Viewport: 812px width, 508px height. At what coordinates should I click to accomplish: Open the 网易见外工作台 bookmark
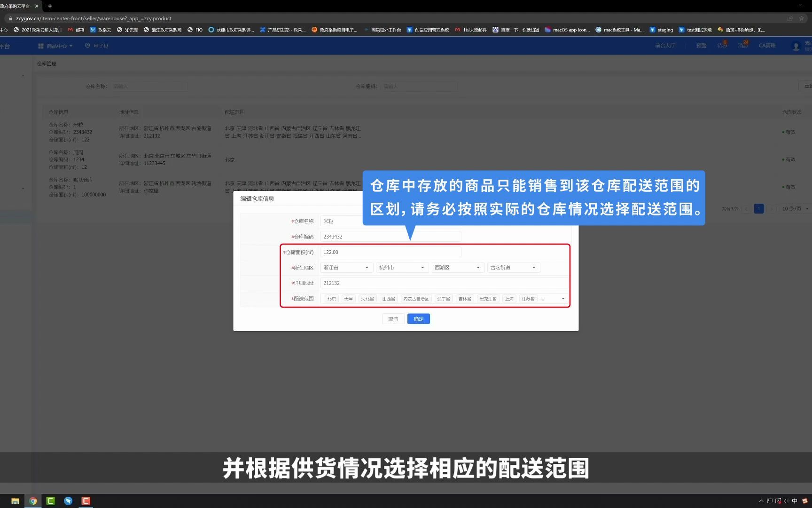tap(383, 30)
